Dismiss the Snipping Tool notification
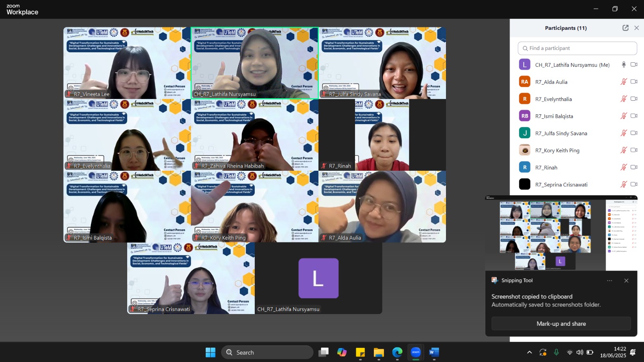The width and height of the screenshot is (644, 362). [x=626, y=281]
